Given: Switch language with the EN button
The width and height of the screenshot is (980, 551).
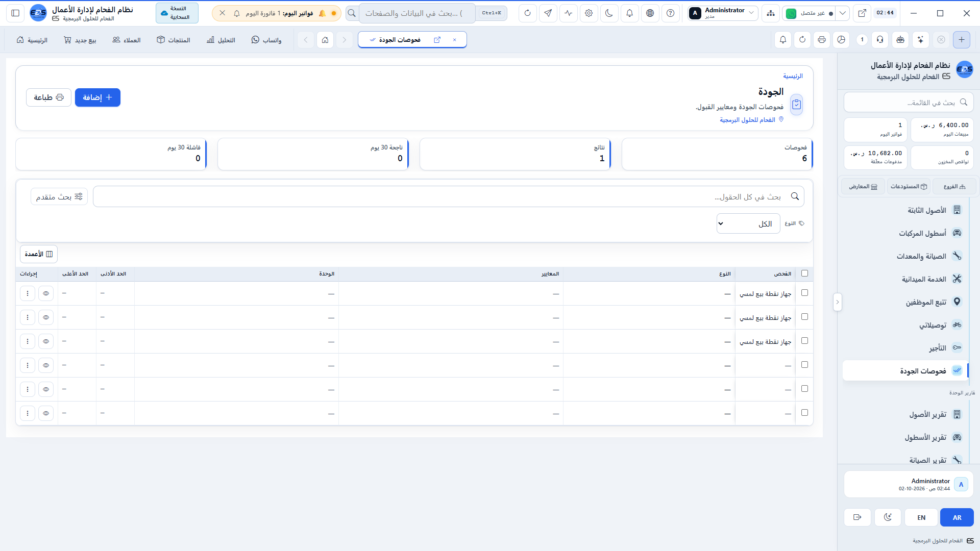Looking at the screenshot, I should coord(921,517).
